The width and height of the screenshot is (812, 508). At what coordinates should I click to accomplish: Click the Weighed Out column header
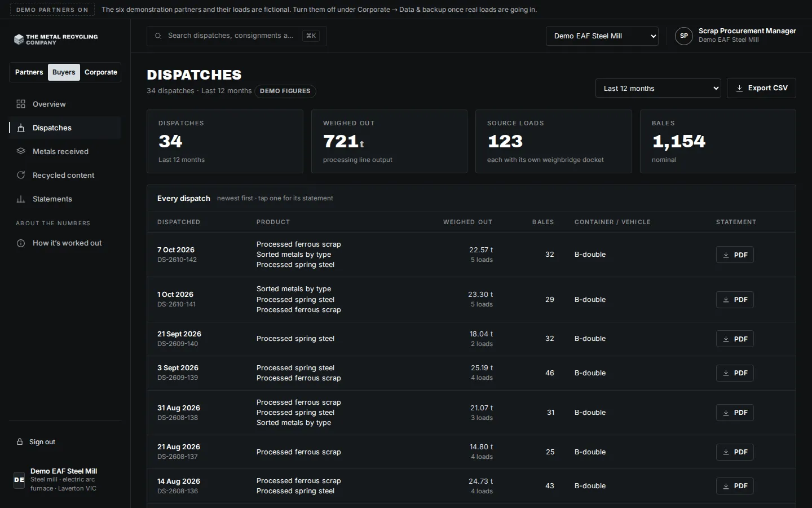coord(467,222)
